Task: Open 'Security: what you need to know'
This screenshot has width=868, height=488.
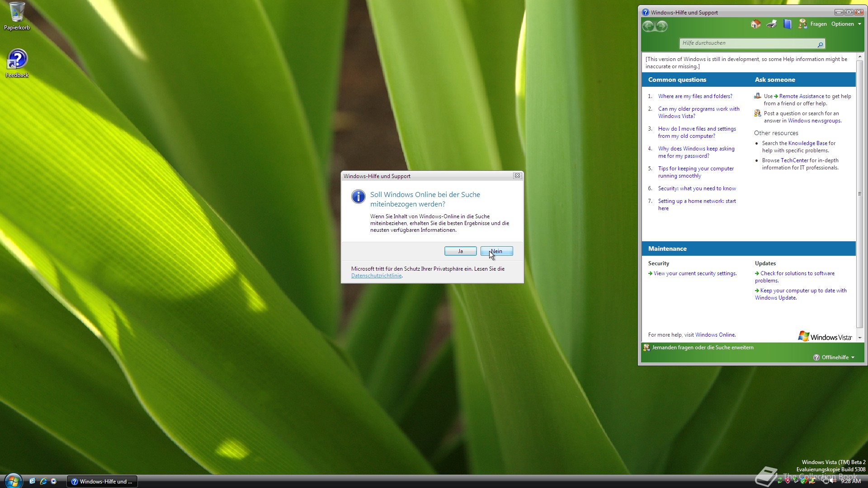Action: (x=697, y=188)
